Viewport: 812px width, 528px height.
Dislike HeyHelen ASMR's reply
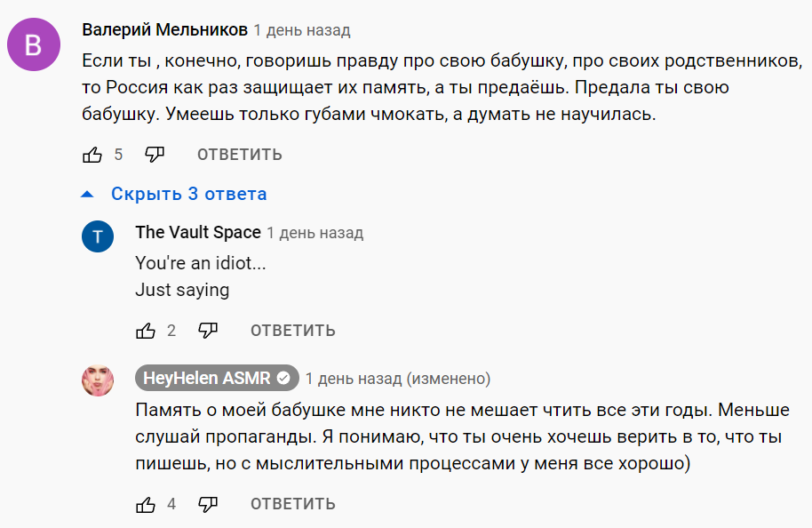pyautogui.click(x=208, y=504)
